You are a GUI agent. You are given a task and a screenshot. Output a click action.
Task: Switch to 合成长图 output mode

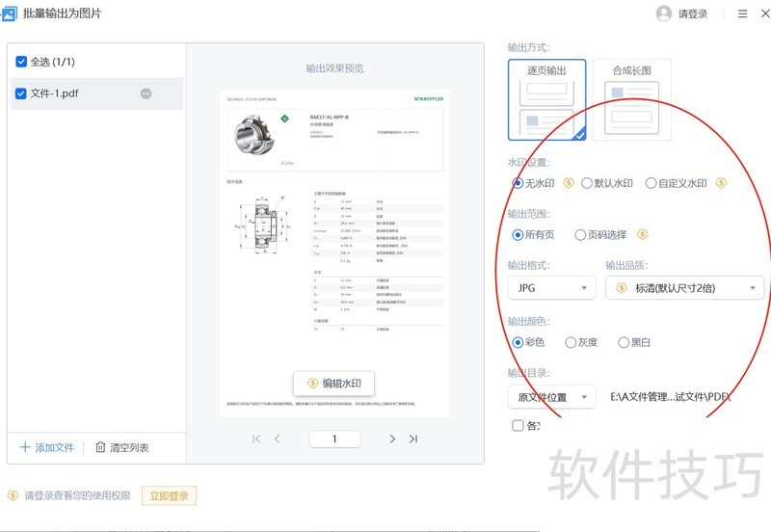[x=632, y=100]
